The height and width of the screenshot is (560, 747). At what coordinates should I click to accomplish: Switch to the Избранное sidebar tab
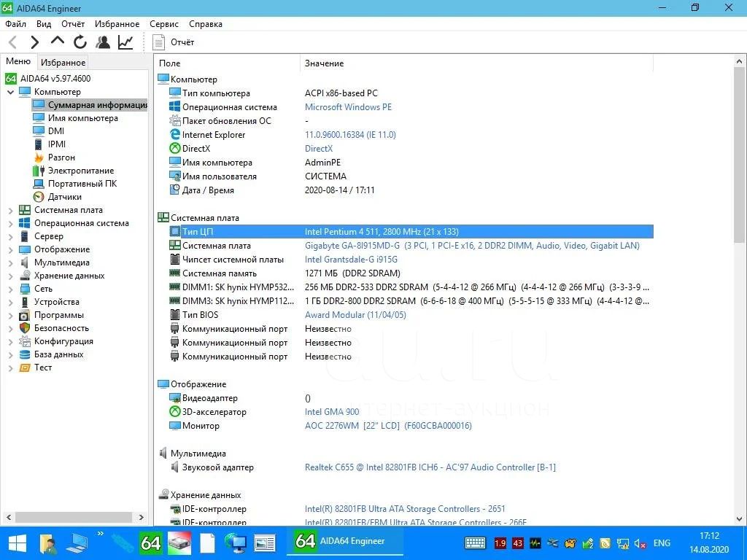click(x=63, y=63)
